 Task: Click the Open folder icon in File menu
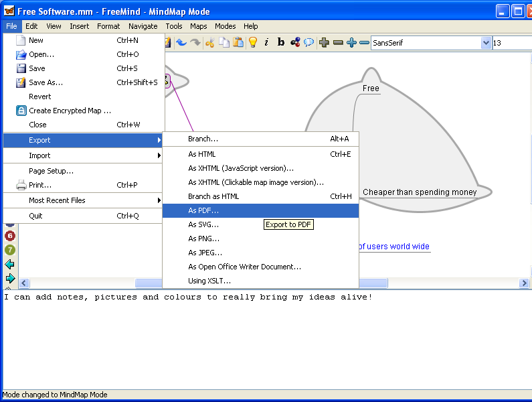21,54
